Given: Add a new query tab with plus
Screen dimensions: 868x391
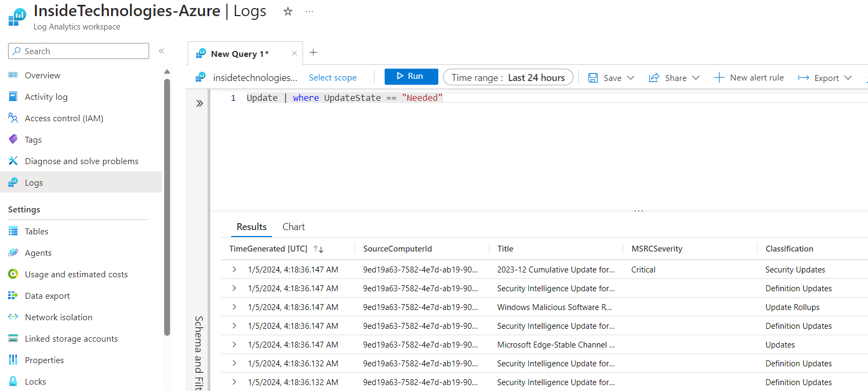Looking at the screenshot, I should pyautogui.click(x=313, y=53).
